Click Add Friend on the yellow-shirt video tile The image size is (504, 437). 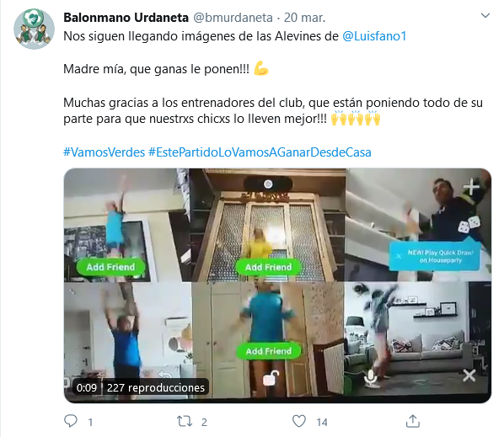[268, 267]
